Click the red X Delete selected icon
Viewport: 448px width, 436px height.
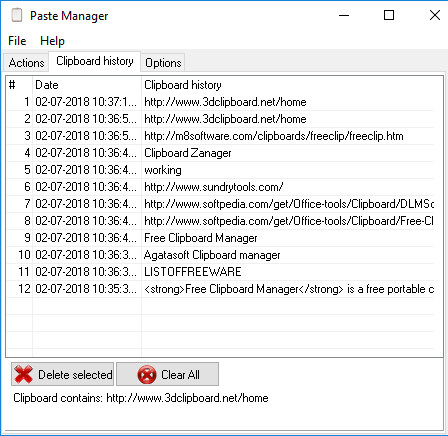click(x=23, y=374)
